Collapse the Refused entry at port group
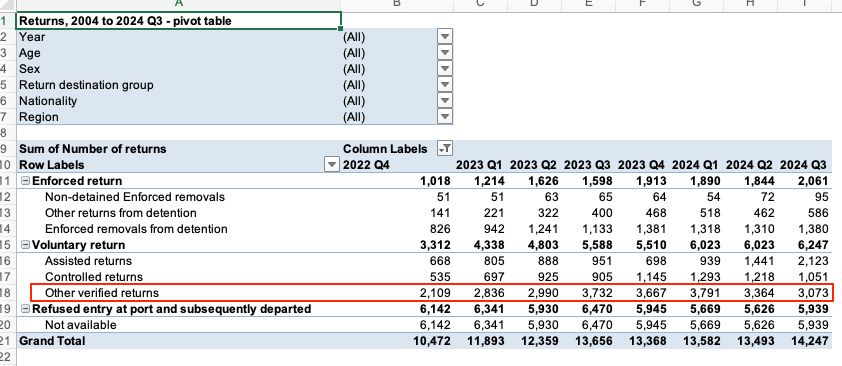842x366 pixels. point(25,309)
